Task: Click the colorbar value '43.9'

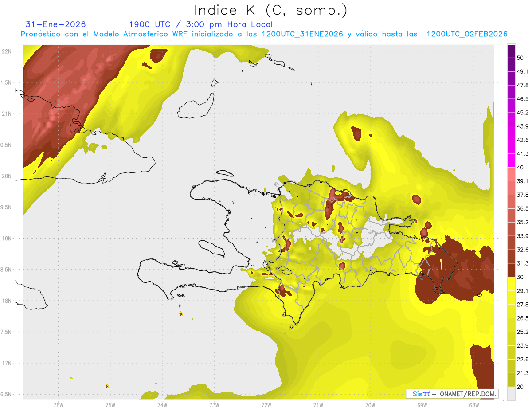Action: [523, 126]
